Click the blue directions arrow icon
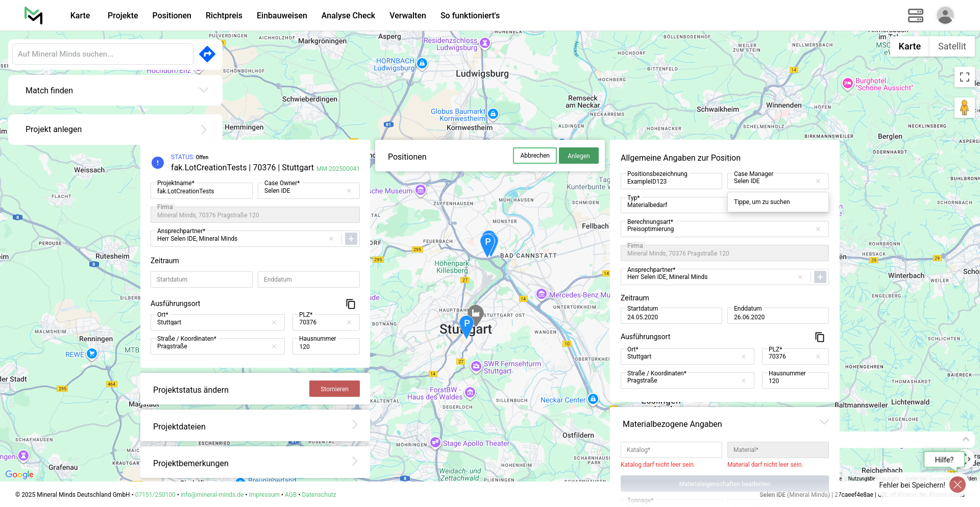This screenshot has width=980, height=507. [x=207, y=54]
